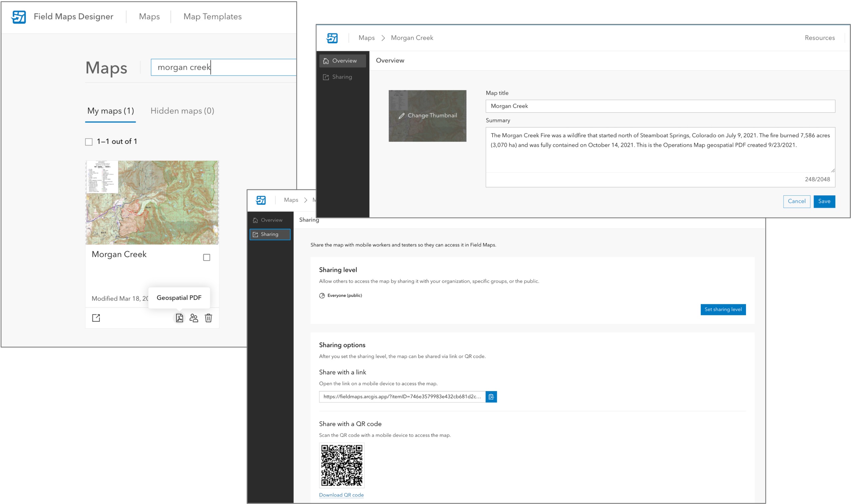This screenshot has height=504, width=851.
Task: Click the globe icon next to Everyone (public)
Action: coord(321,295)
